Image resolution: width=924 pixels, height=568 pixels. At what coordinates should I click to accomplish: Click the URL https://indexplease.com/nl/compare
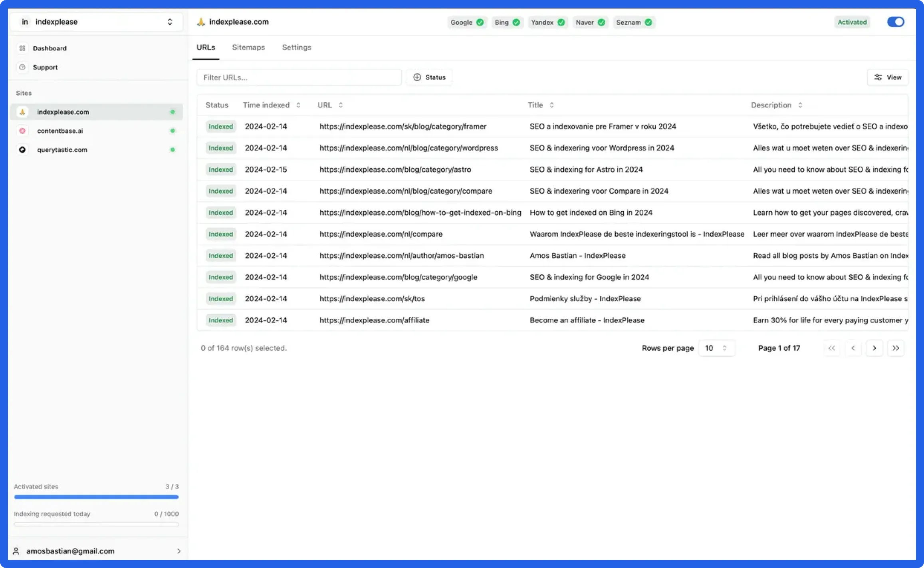381,234
